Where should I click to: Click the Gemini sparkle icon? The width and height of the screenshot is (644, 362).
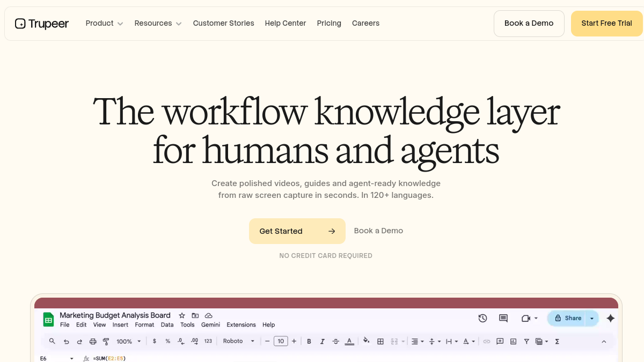(610, 318)
